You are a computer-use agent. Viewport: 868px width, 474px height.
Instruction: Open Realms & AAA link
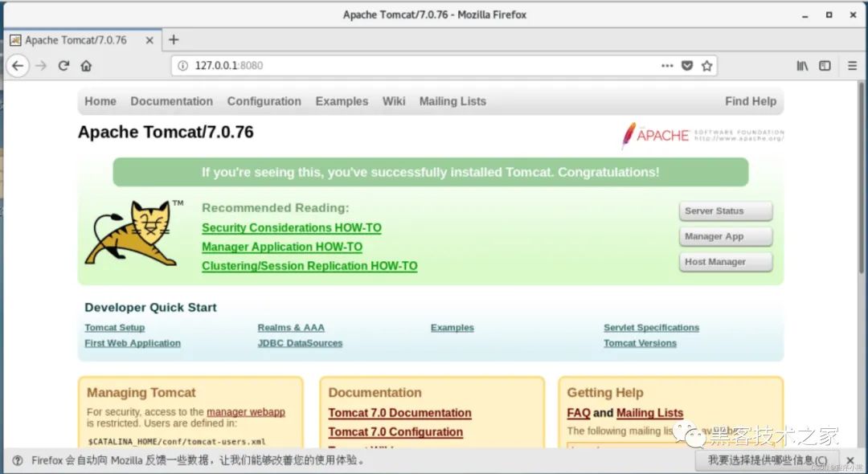coord(291,328)
